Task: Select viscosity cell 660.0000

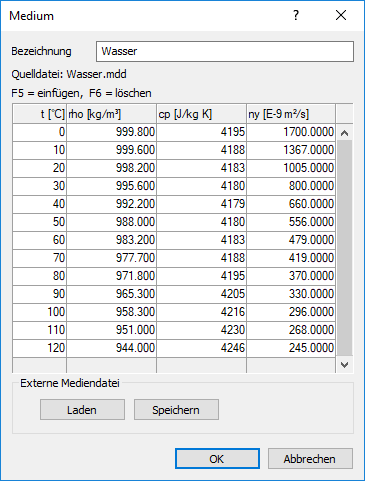Action: (291, 204)
